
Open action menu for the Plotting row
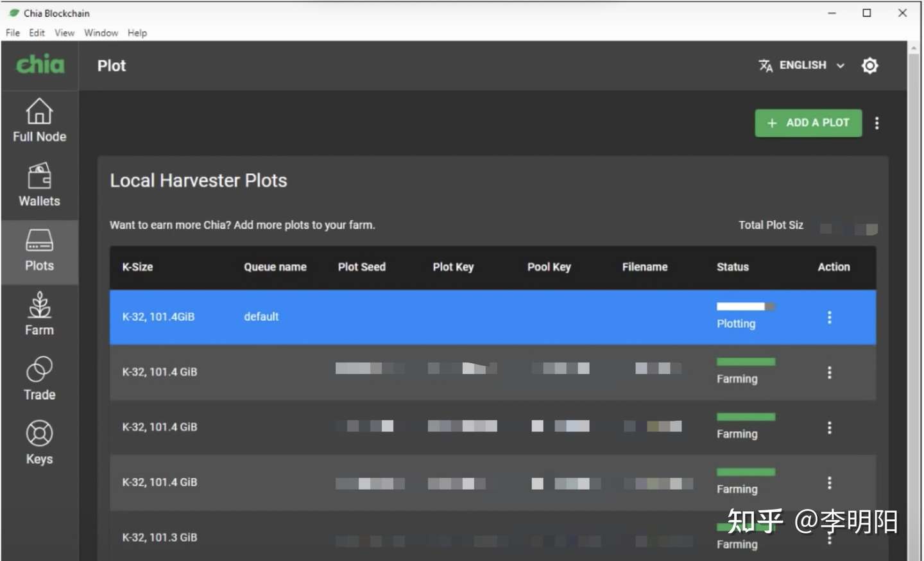[x=829, y=317]
